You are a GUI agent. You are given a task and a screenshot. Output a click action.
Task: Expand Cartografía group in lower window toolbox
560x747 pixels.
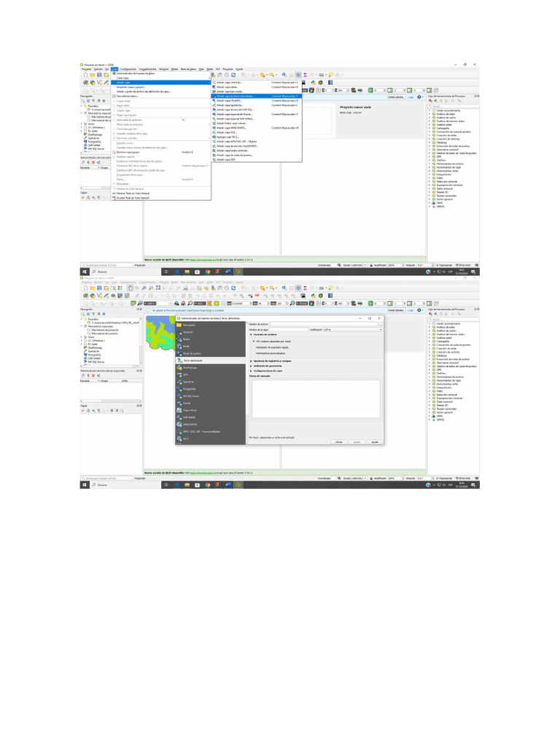click(430, 341)
